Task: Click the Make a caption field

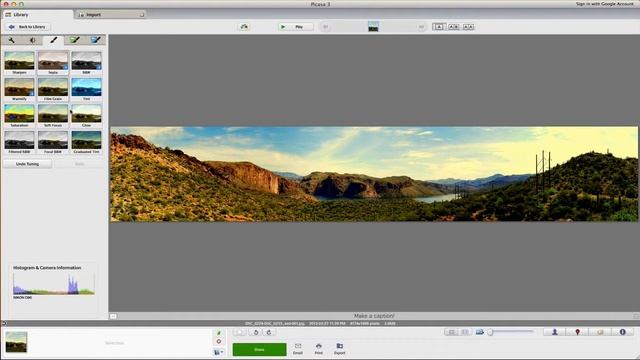Action: [374, 316]
